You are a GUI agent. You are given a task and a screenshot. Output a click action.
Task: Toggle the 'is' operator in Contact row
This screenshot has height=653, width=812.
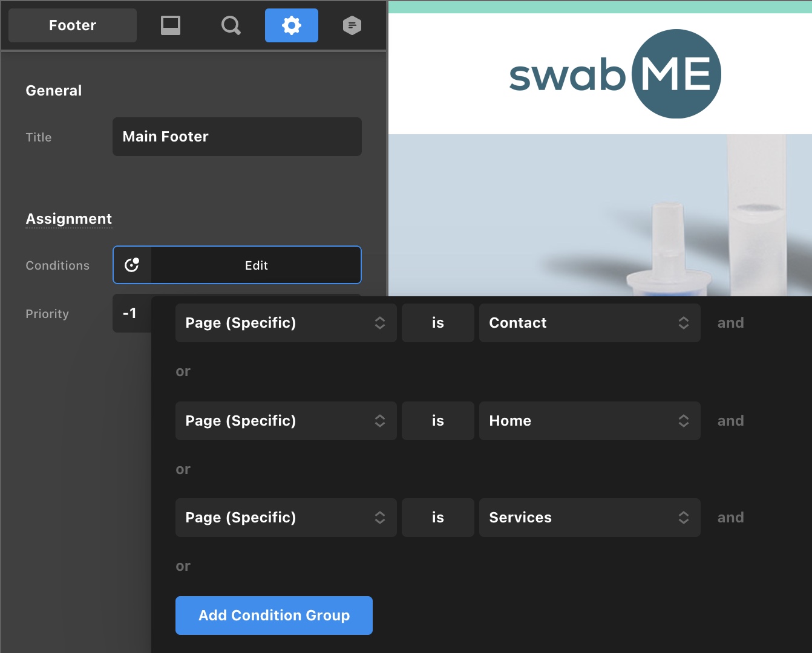tap(438, 323)
